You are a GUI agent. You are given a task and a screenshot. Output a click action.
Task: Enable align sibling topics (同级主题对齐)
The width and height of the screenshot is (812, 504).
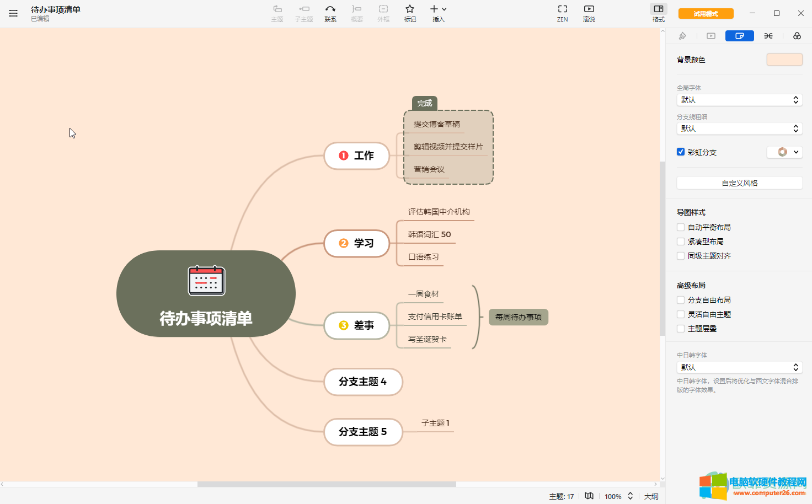(681, 256)
